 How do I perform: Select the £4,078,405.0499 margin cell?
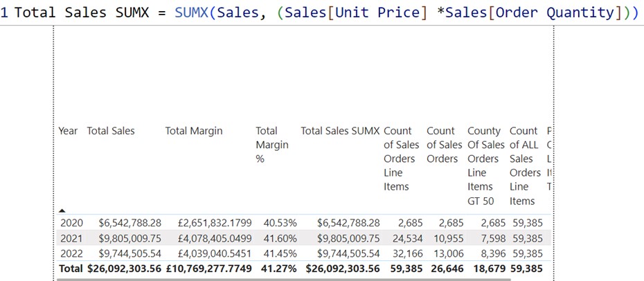click(209, 237)
